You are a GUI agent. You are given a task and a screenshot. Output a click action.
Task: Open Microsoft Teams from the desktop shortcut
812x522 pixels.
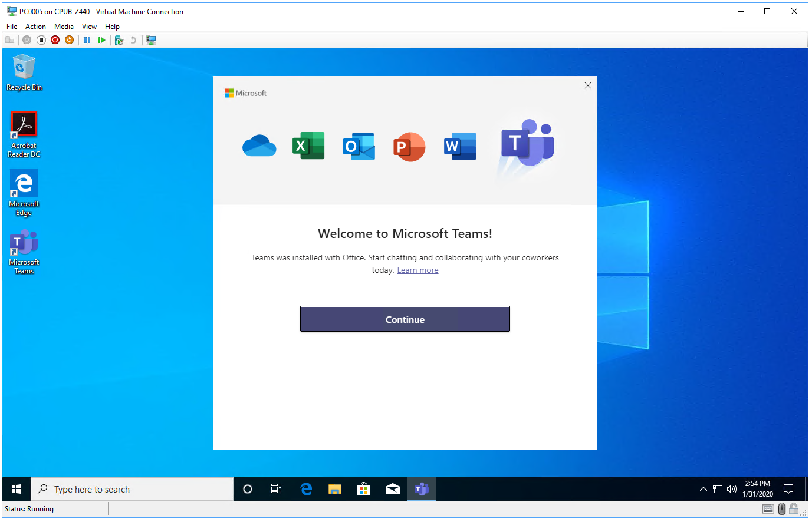pos(24,243)
